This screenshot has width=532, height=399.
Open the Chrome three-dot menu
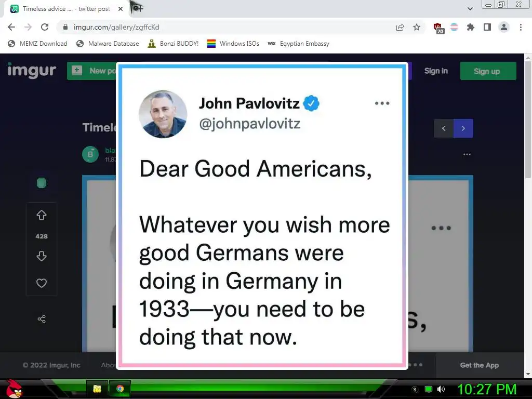pos(521,27)
